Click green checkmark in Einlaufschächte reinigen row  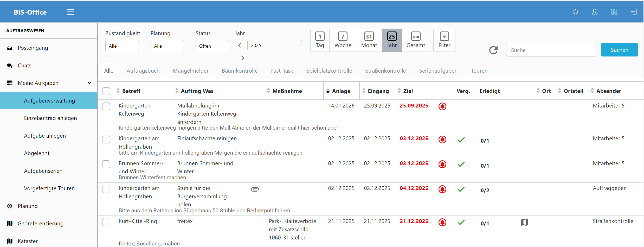pos(461,140)
